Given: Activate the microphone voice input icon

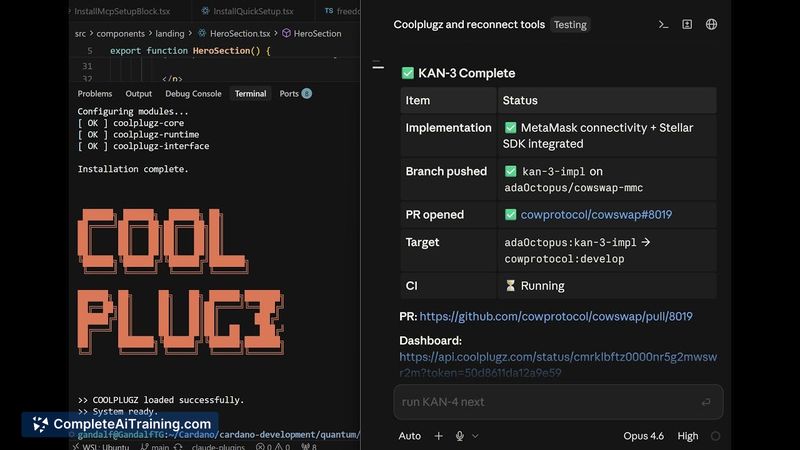Looking at the screenshot, I should (460, 436).
